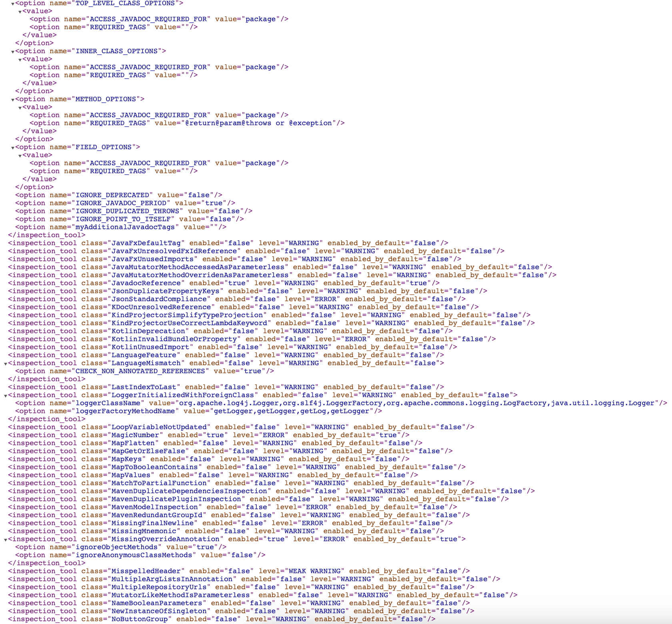This screenshot has width=672, height=624.
Task: Click the myAdditionalJavadocTags option line
Action: point(121,227)
